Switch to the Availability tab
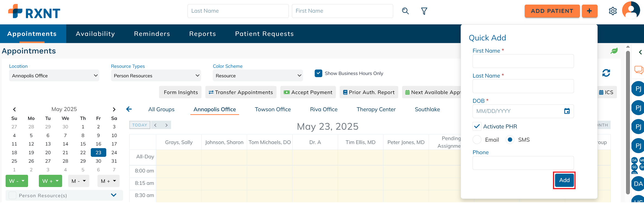Viewport: 644px width, 203px height. point(95,34)
